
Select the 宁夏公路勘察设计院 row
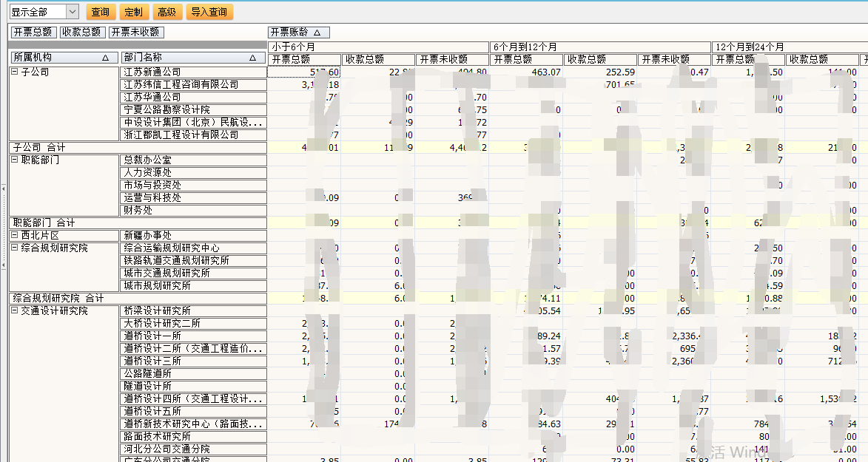(193, 109)
